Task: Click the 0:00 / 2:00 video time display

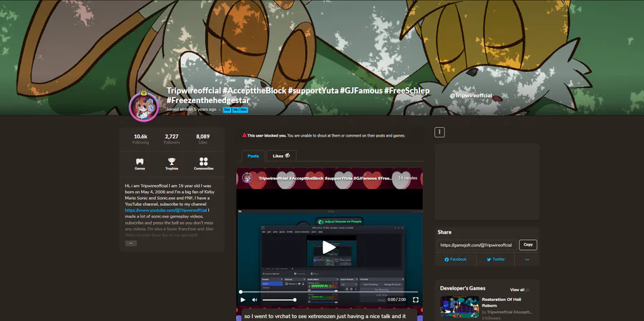Action: click(397, 300)
